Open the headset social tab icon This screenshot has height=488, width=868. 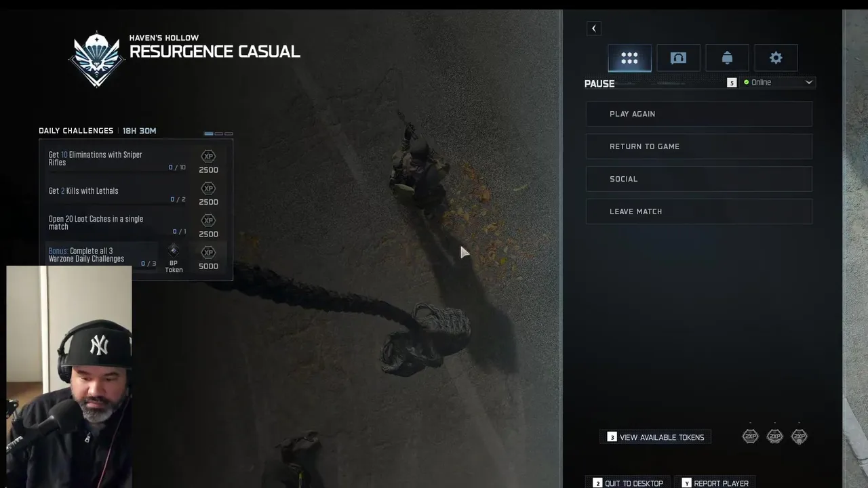[x=678, y=58]
